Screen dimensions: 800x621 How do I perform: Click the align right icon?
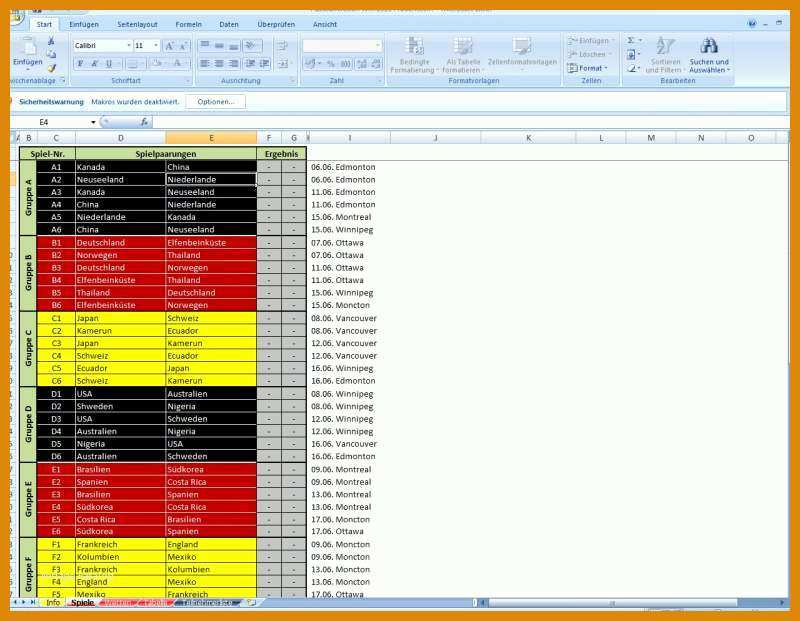tap(233, 64)
